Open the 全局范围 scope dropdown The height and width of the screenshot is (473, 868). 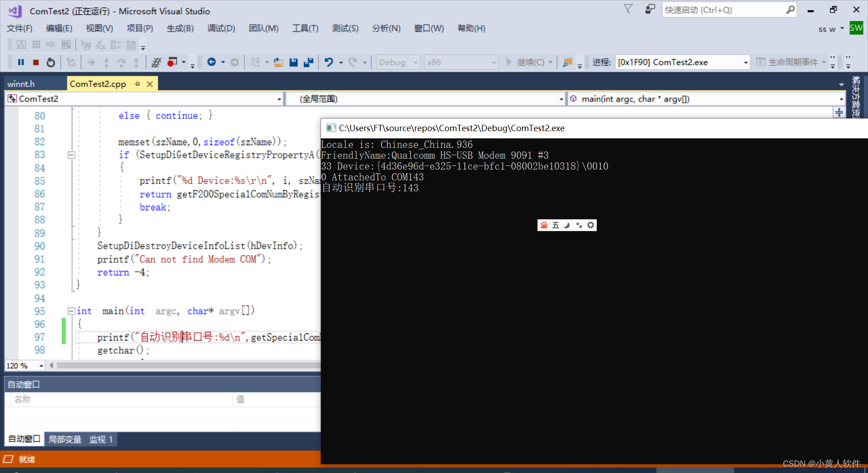561,99
